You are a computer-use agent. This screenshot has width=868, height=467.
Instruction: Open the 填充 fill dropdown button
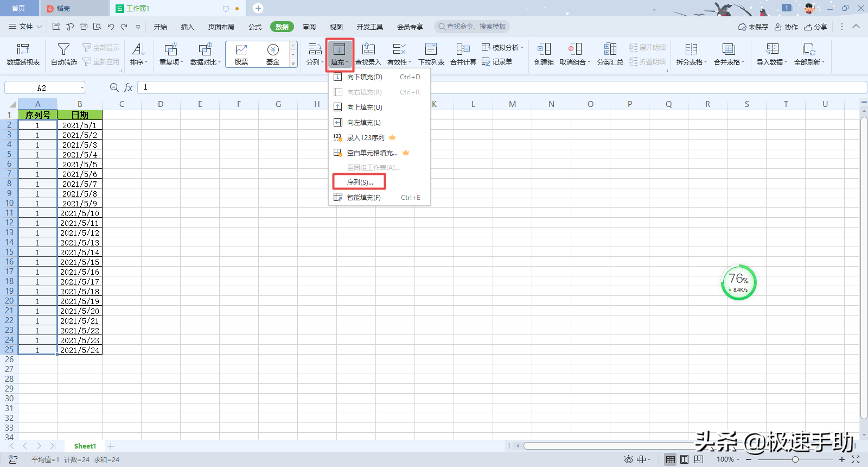click(340, 55)
